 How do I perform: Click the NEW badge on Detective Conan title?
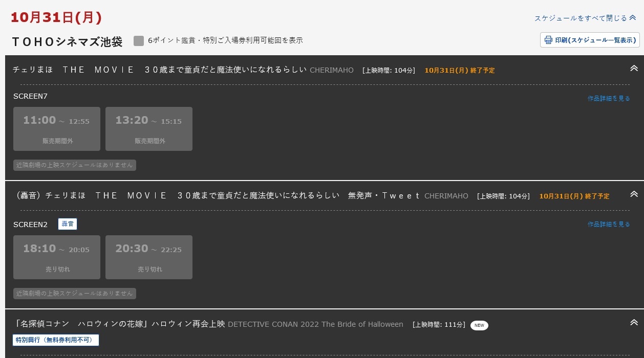[x=479, y=325]
